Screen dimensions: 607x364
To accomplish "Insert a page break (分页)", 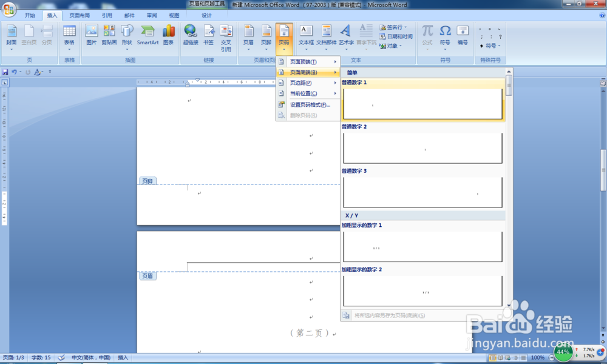I will (47, 35).
